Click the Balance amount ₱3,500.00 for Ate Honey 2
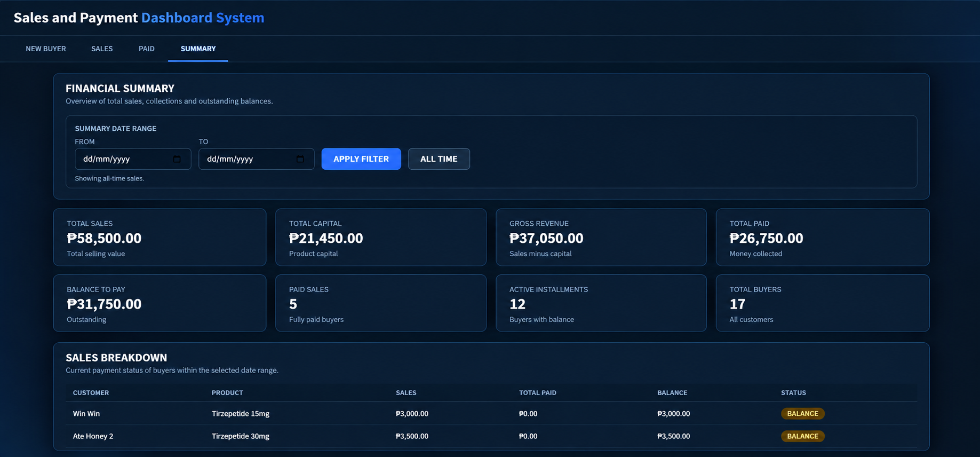This screenshot has height=457, width=980. tap(673, 436)
